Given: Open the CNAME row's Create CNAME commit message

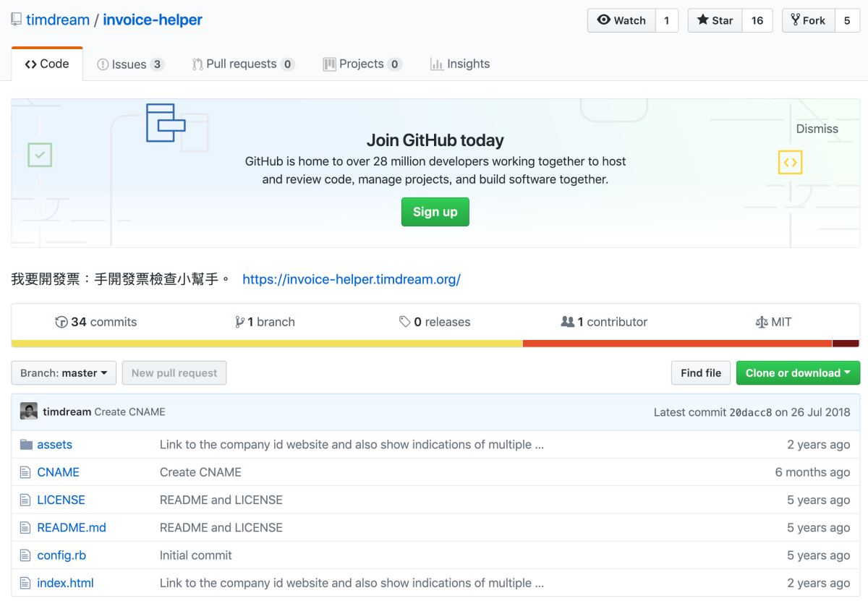Looking at the screenshot, I should click(x=201, y=472).
